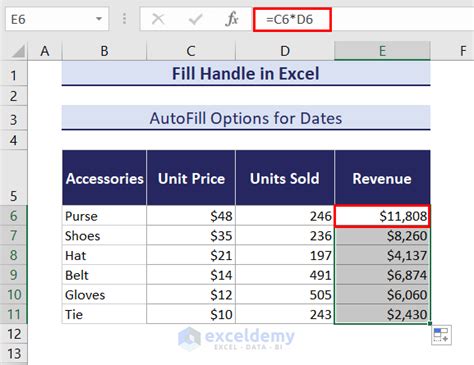Select the $8,260 revenue cell
Image resolution: width=474 pixels, height=365 pixels.
pos(382,235)
